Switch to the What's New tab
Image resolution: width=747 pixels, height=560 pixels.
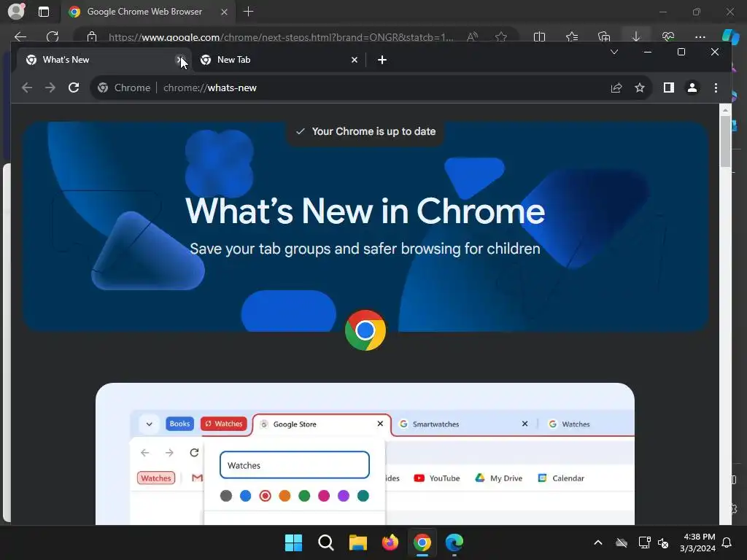(104, 60)
